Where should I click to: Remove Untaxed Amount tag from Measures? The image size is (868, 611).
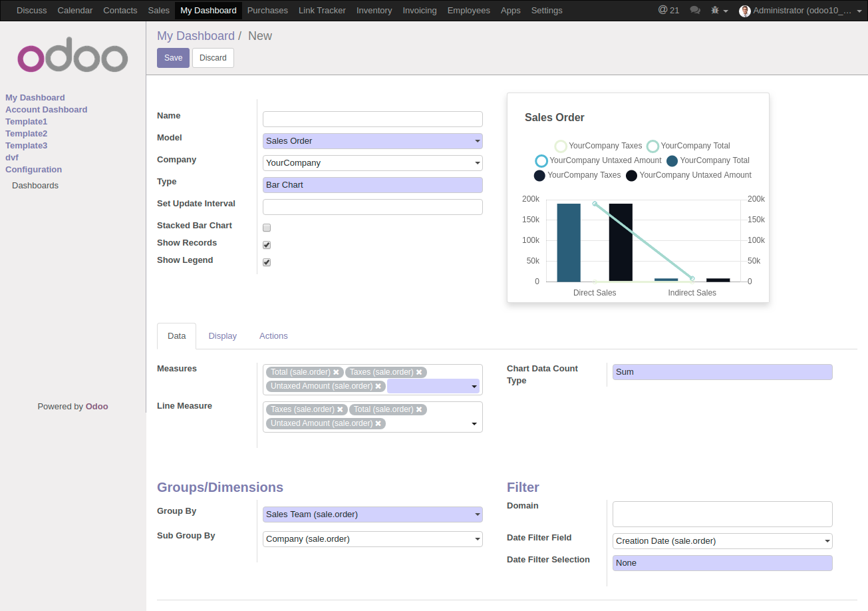pos(378,386)
